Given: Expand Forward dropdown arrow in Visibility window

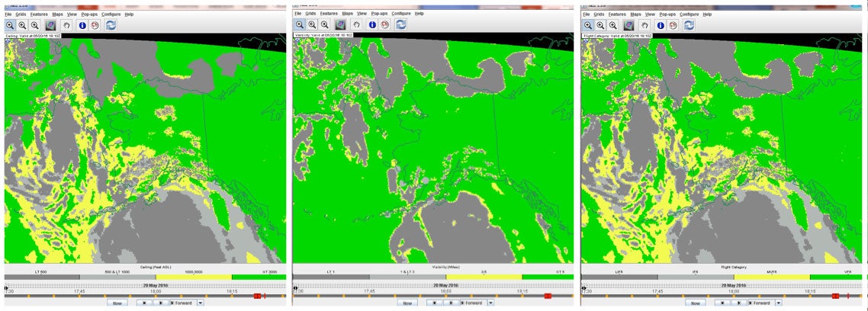Looking at the screenshot, I should (489, 303).
